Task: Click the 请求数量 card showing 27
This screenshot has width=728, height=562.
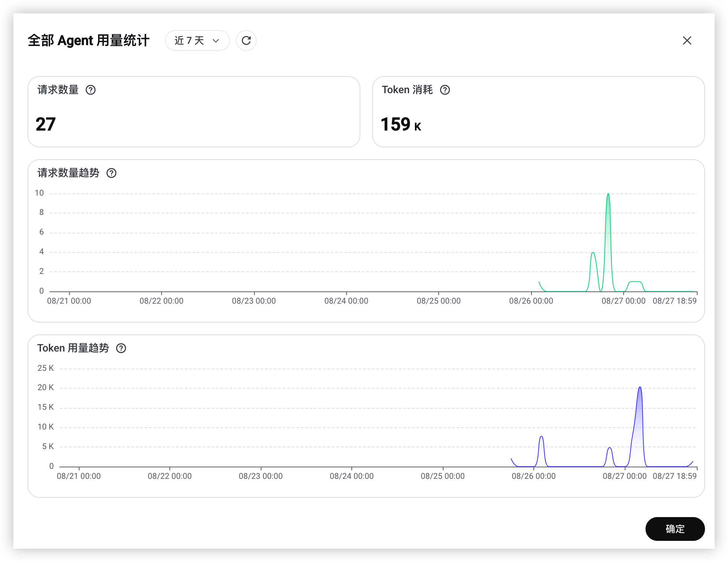Action: 194,112
